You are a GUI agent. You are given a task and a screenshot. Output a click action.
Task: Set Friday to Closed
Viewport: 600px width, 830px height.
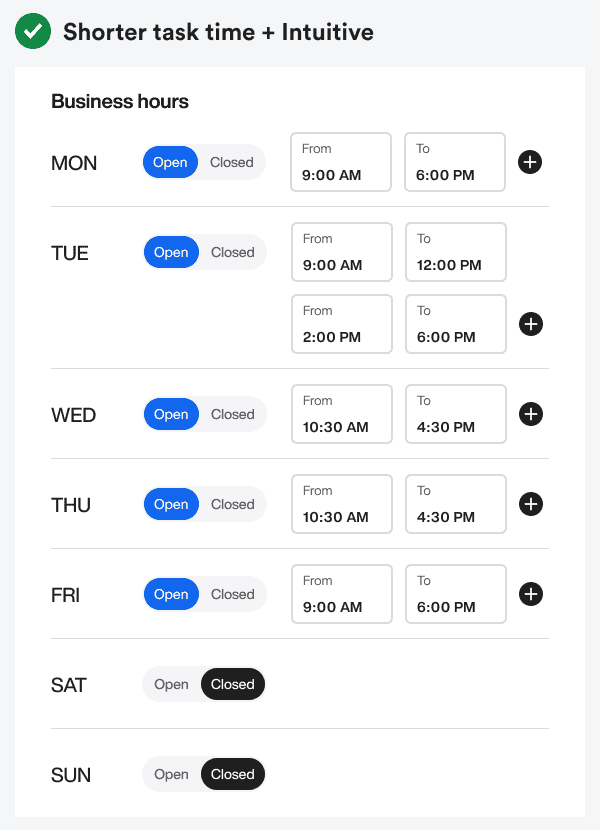[x=233, y=594]
